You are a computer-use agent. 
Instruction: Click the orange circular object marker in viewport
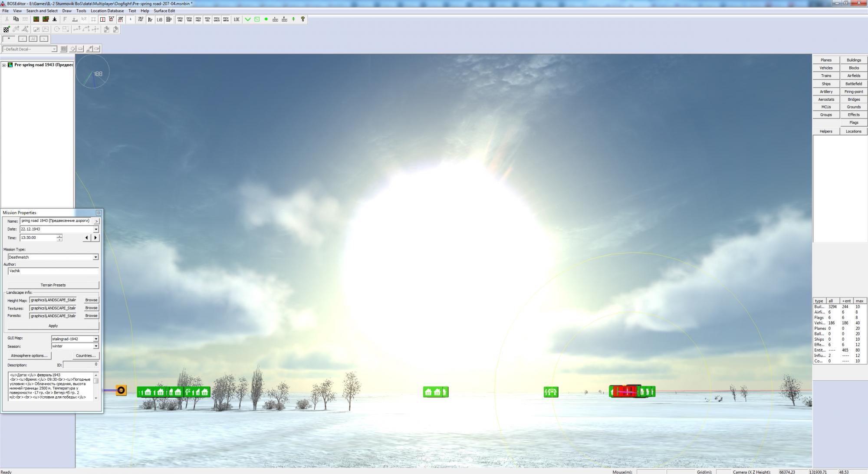point(121,390)
